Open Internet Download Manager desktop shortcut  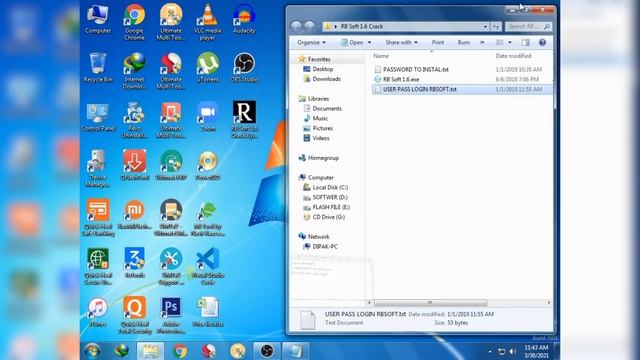(134, 71)
